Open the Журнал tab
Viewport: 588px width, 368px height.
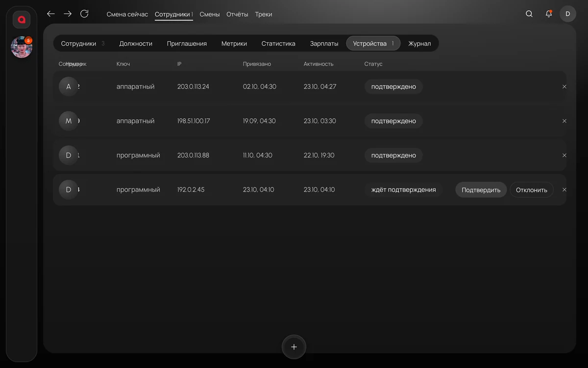click(x=419, y=43)
